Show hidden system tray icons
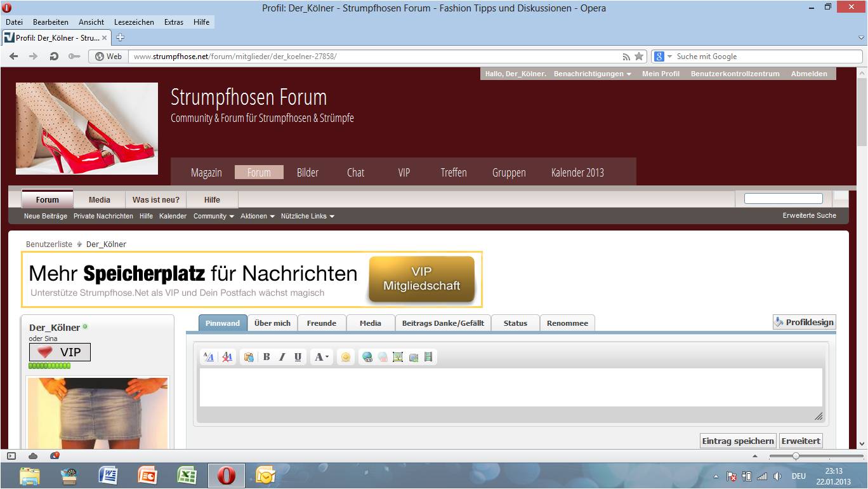Viewport: 868px width, 489px height. [x=716, y=476]
